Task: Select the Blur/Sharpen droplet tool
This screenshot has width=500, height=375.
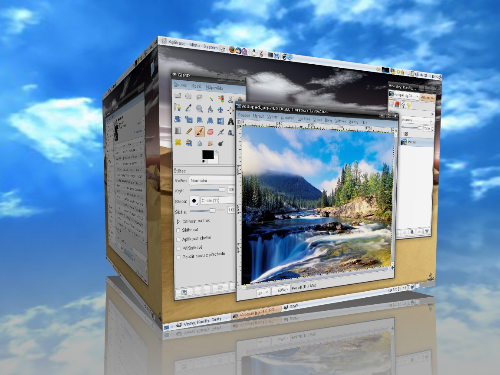Action: (x=199, y=143)
